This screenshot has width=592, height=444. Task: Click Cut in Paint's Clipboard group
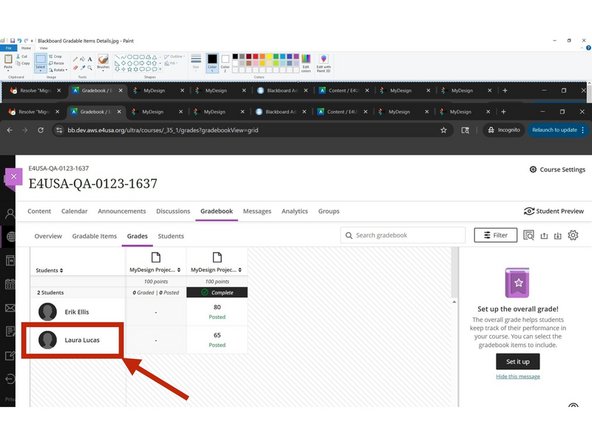tap(22, 56)
